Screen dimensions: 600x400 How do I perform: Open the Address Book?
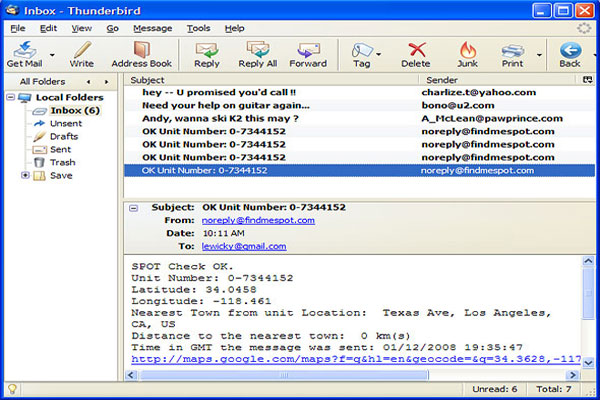[x=141, y=54]
